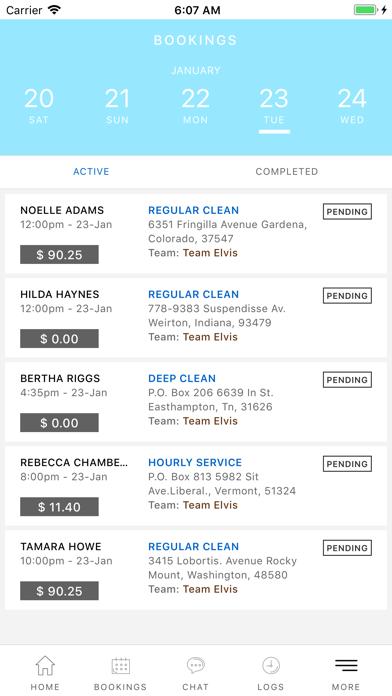Choose Monday 22 date
The height and width of the screenshot is (696, 392).
pyautogui.click(x=195, y=106)
